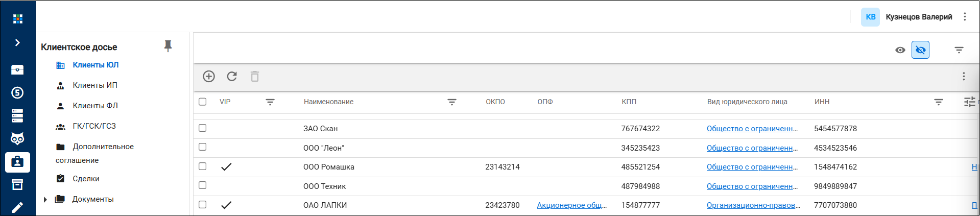
Task: Check the box for ООО Ромашка row
Action: point(203,166)
